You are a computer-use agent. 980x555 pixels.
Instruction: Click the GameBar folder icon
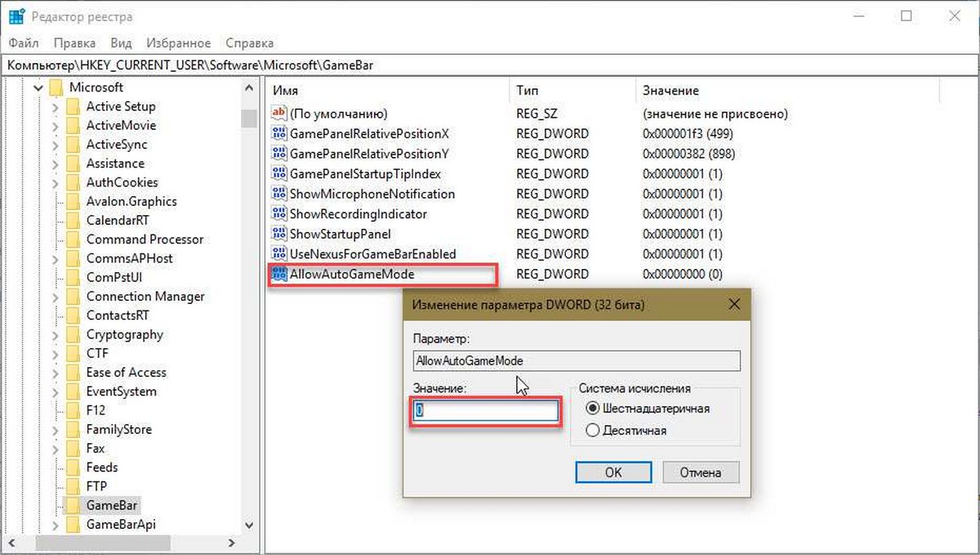pos(73,505)
